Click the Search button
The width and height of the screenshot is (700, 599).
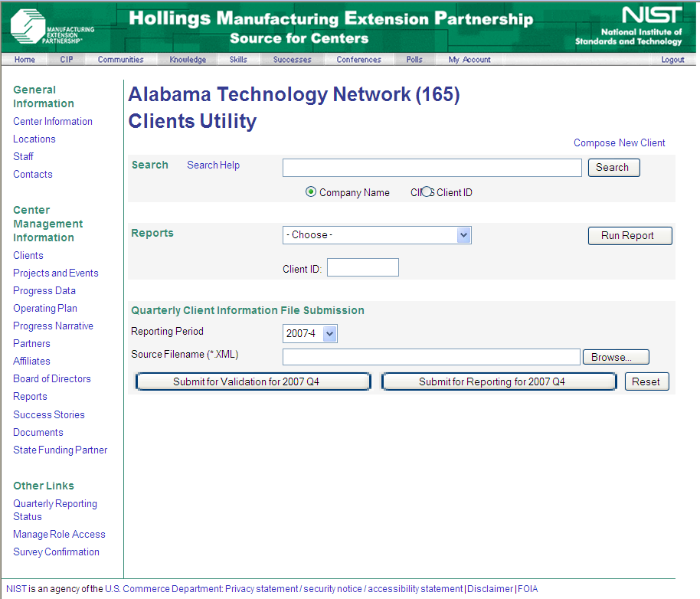(613, 168)
